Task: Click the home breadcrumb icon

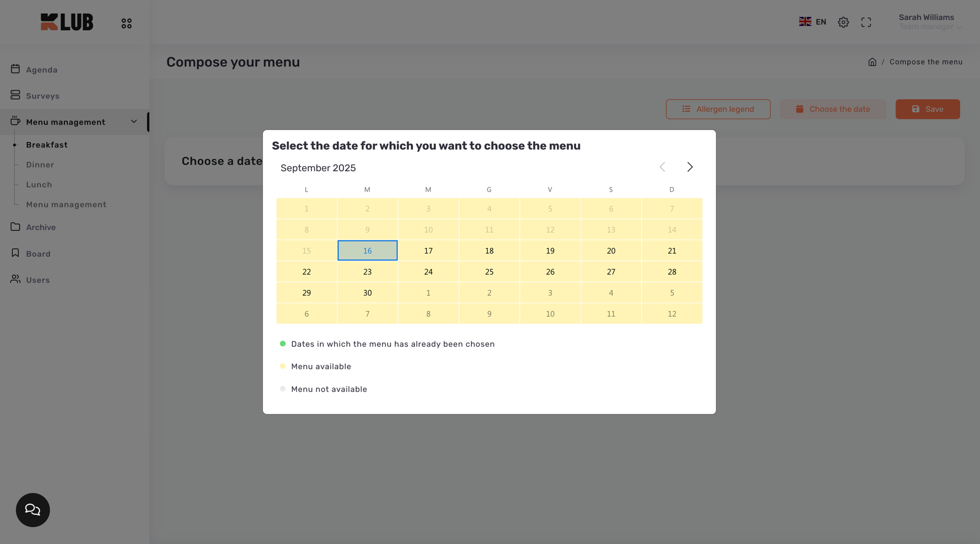Action: click(872, 62)
